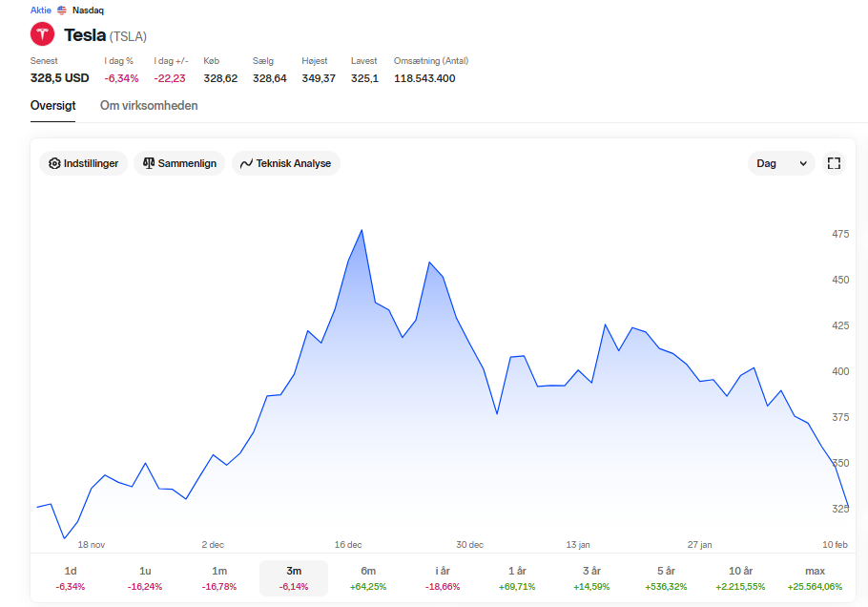Open Teknisk Analyse button
Screen dimensions: 868x607
coord(285,163)
